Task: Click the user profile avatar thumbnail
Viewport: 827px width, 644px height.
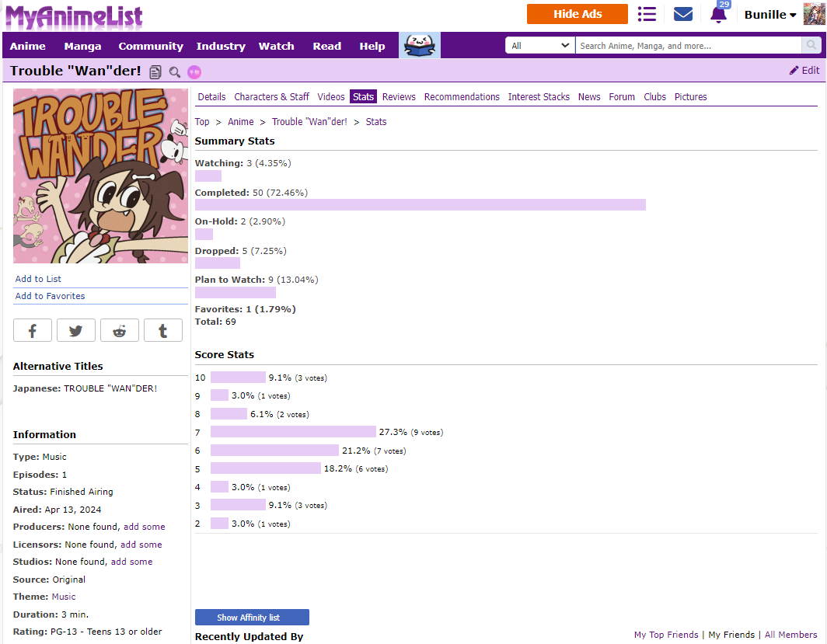Action: coord(814,14)
